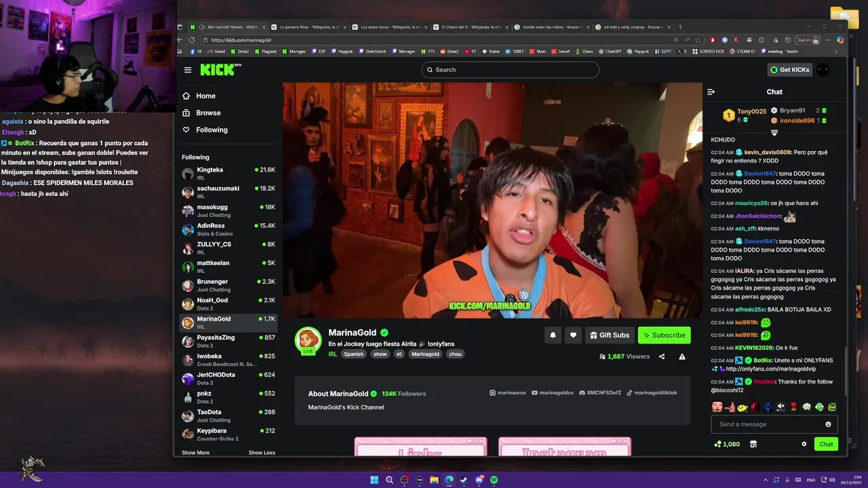Click the report warning triangle icon
The image size is (868, 488).
coord(682,357)
